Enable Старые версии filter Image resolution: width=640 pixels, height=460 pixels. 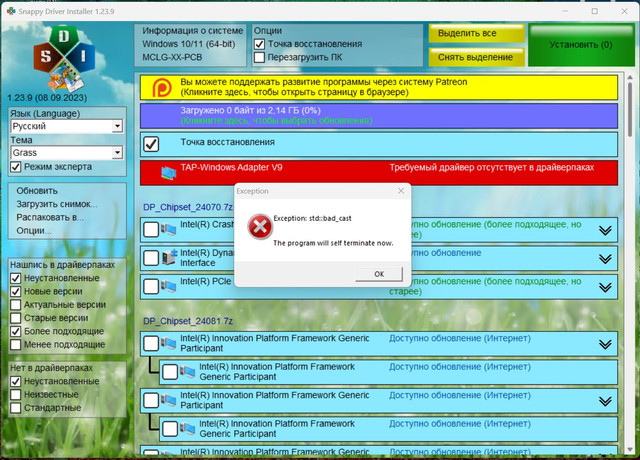(x=16, y=318)
